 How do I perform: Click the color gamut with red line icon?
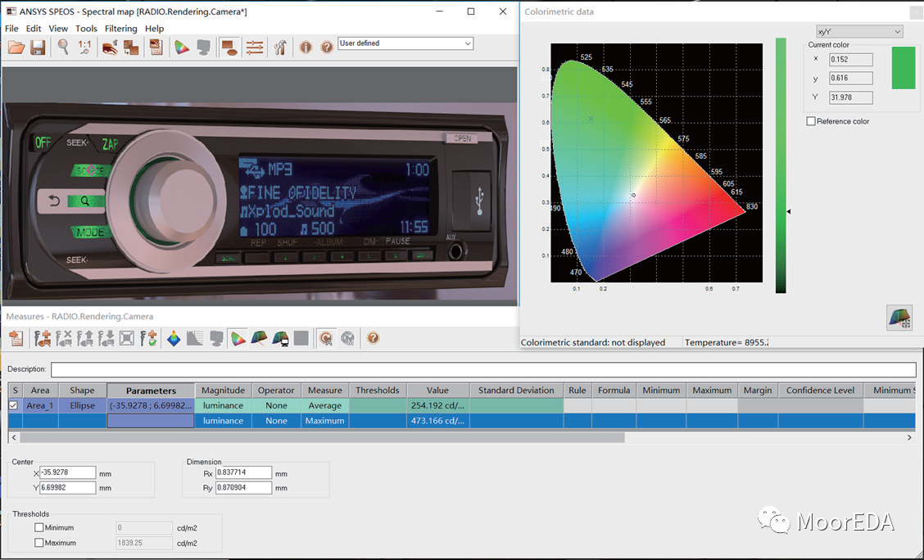[260, 338]
